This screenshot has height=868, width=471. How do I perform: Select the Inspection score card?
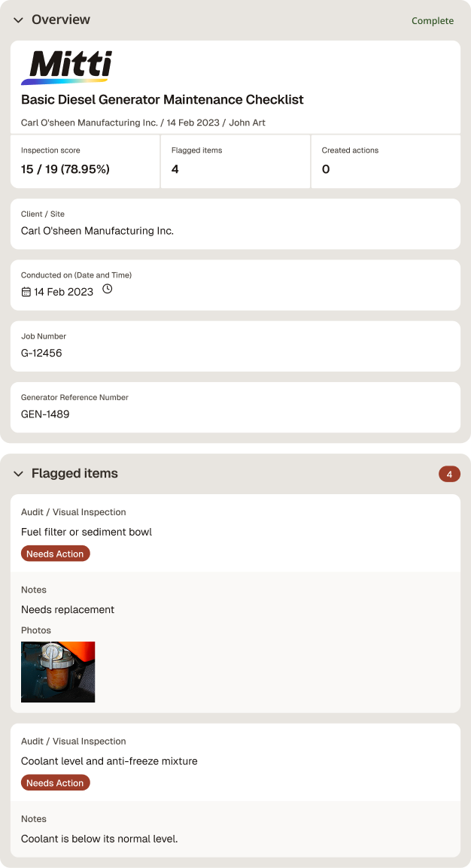[x=85, y=161]
